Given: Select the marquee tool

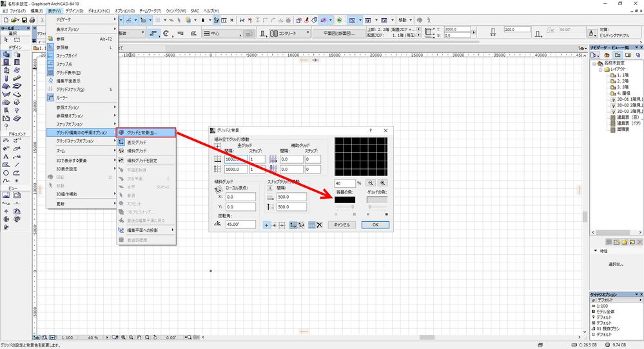Looking at the screenshot, I should coord(17,40).
